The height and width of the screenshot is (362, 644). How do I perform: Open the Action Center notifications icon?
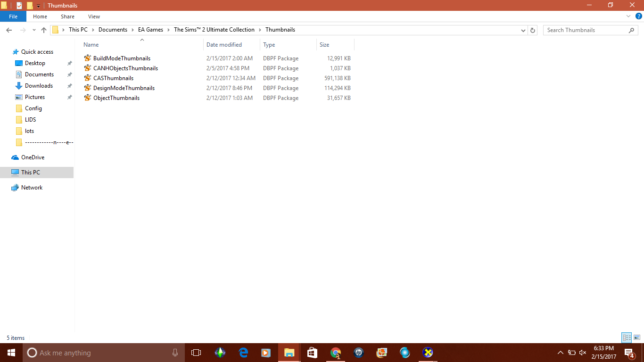click(x=628, y=353)
